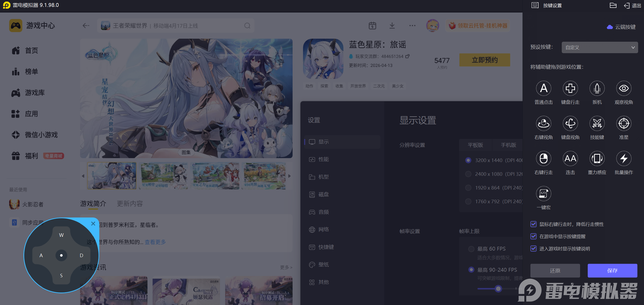Choose the 观察视角 eye icon
Screen dimensions: 644x305
[x=624, y=89]
